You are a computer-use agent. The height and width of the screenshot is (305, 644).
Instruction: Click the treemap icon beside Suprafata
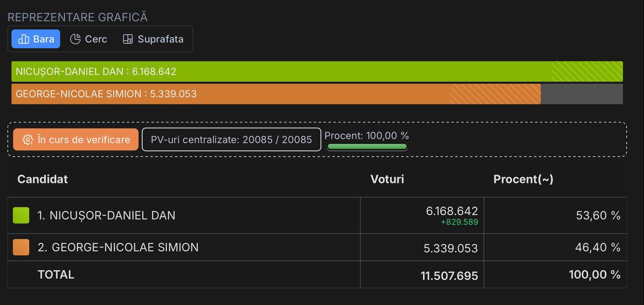point(128,39)
